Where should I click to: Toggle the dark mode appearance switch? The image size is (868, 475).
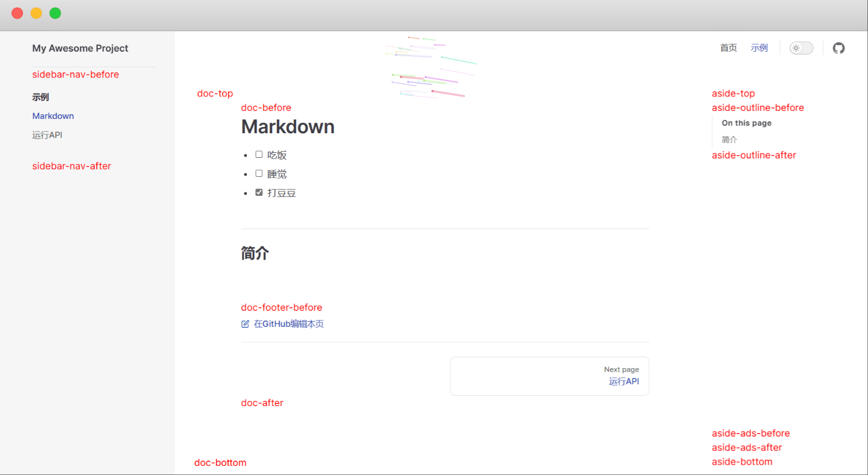(x=801, y=48)
